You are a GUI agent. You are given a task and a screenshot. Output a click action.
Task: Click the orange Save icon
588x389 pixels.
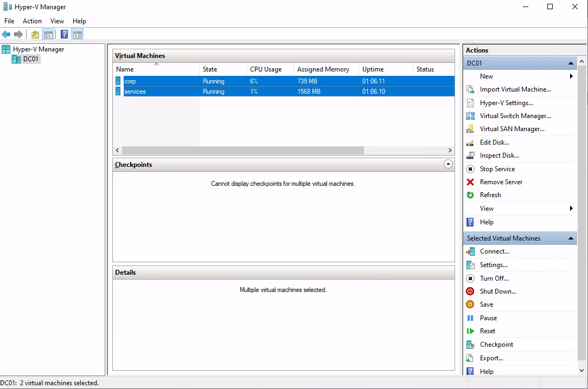point(470,304)
